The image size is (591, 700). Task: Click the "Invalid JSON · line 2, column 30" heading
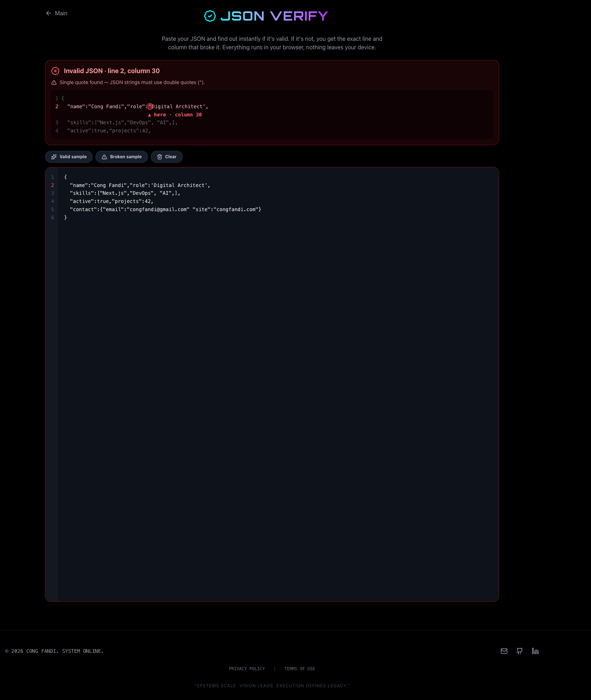pyautogui.click(x=112, y=71)
